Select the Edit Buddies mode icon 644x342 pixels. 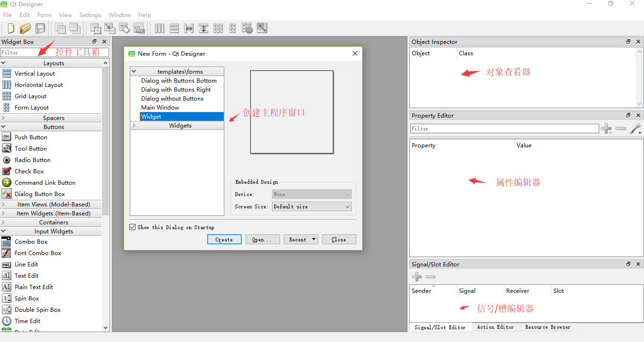pos(124,28)
